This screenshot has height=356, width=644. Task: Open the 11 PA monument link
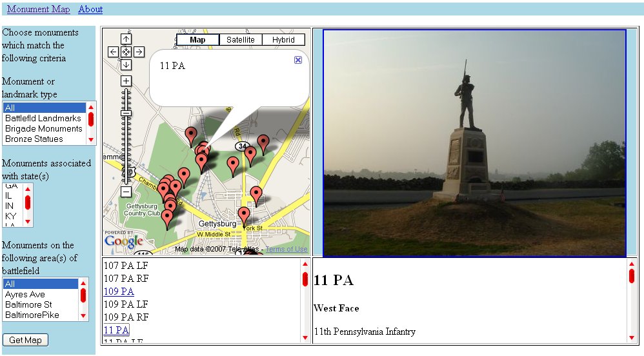117,330
